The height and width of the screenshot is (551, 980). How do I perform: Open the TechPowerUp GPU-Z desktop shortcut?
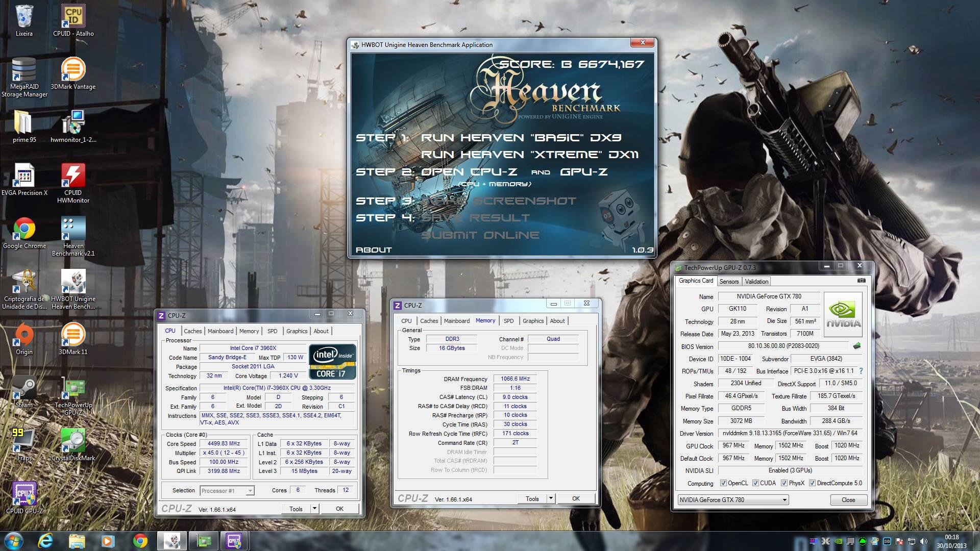pyautogui.click(x=73, y=395)
